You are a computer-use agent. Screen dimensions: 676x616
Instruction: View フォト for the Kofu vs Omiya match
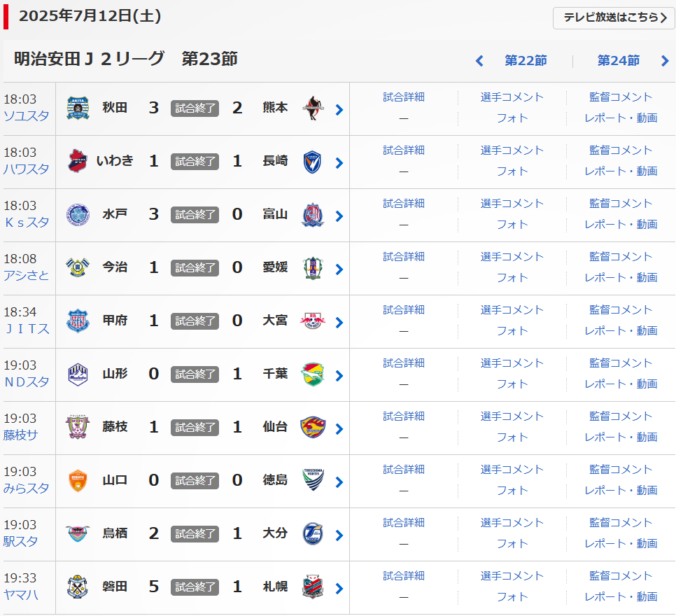[x=512, y=330]
